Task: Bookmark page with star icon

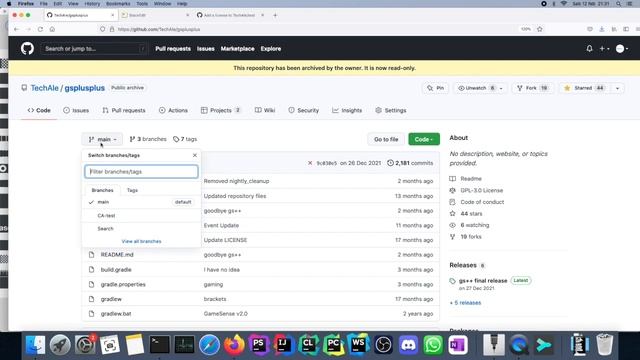Action: 540,29
